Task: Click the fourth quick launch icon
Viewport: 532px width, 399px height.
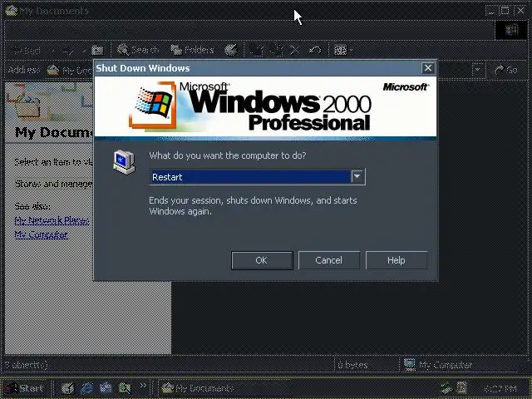Action: (x=125, y=388)
